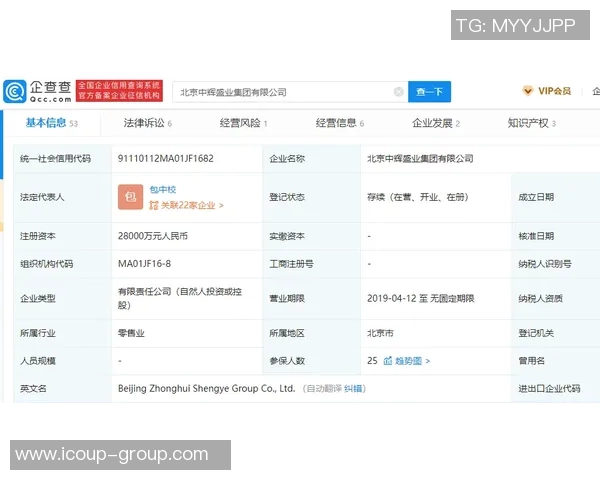The height and width of the screenshot is (480, 600).
Task: Select the 注册资本 label
Action: pos(38,236)
